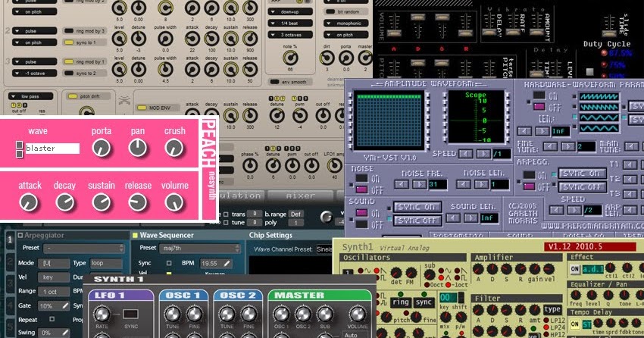Select second sawtooth hardware waveform in YM-VST
Image resolution: width=644 pixels, height=338 pixels.
click(x=599, y=107)
